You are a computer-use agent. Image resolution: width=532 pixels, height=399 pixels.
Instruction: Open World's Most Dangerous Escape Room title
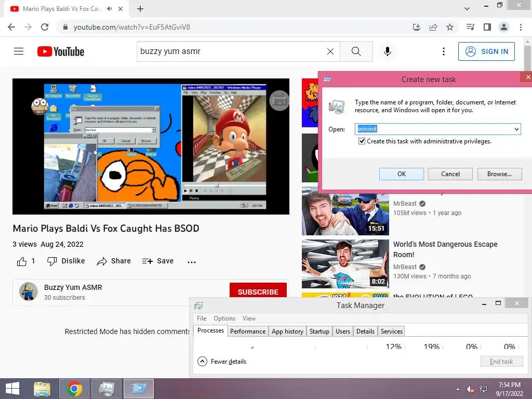445,249
